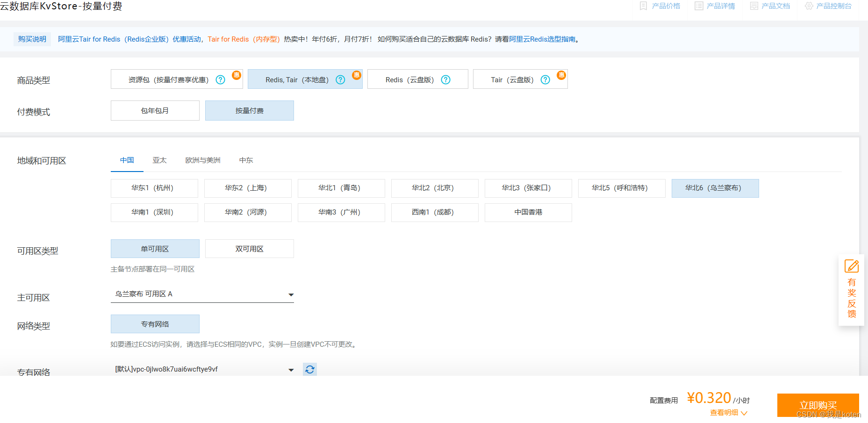Select region 华东2 (上海)
868x423 pixels.
click(x=248, y=188)
